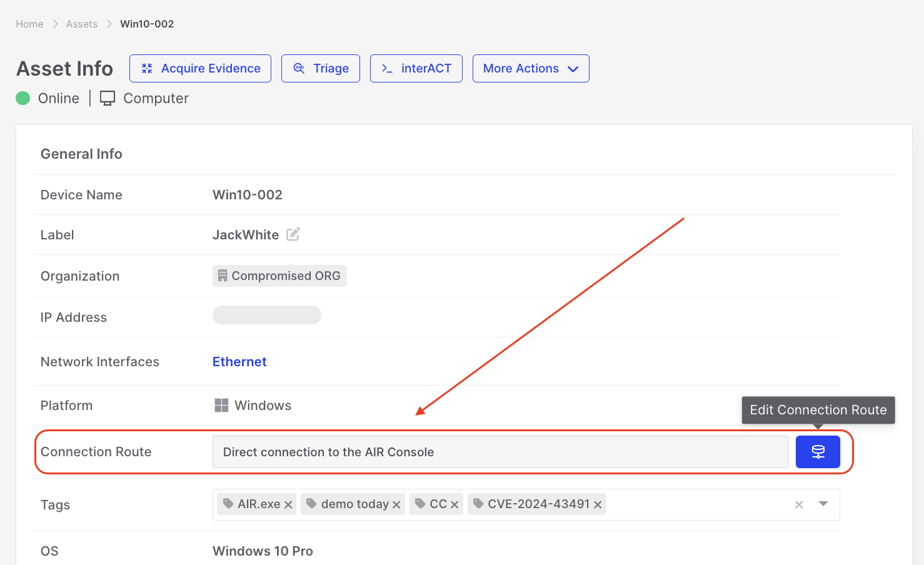
Task: Open the Ethernet network interface link
Action: [x=239, y=362]
